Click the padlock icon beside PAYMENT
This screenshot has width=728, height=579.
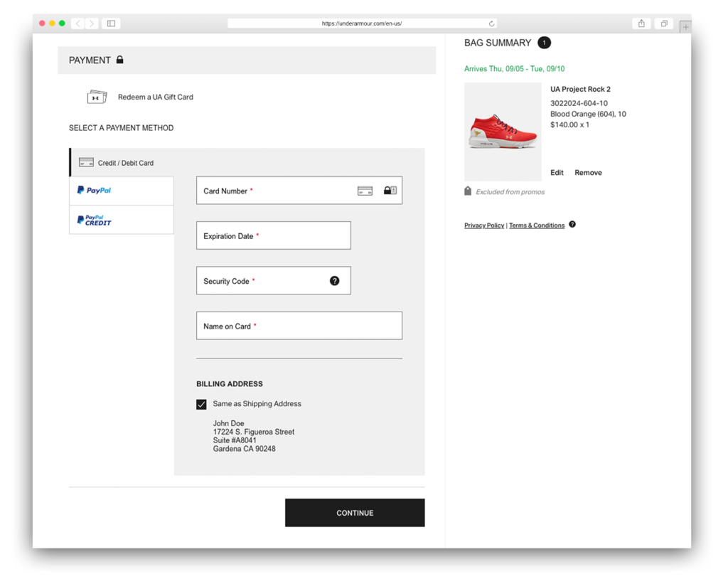(119, 60)
